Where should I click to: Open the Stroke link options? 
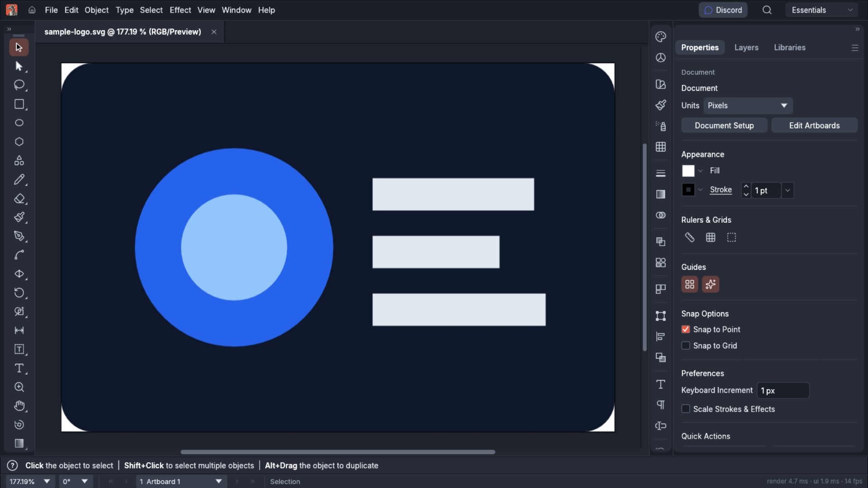tap(721, 190)
